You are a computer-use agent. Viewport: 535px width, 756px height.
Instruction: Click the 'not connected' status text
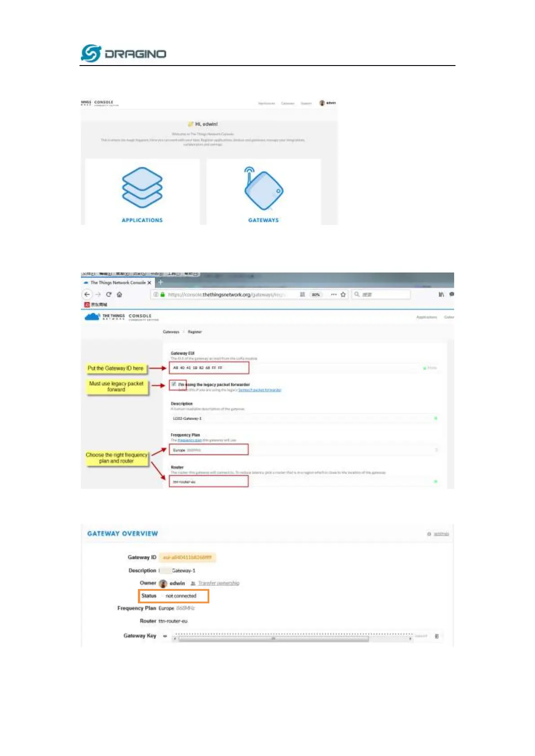[181, 596]
